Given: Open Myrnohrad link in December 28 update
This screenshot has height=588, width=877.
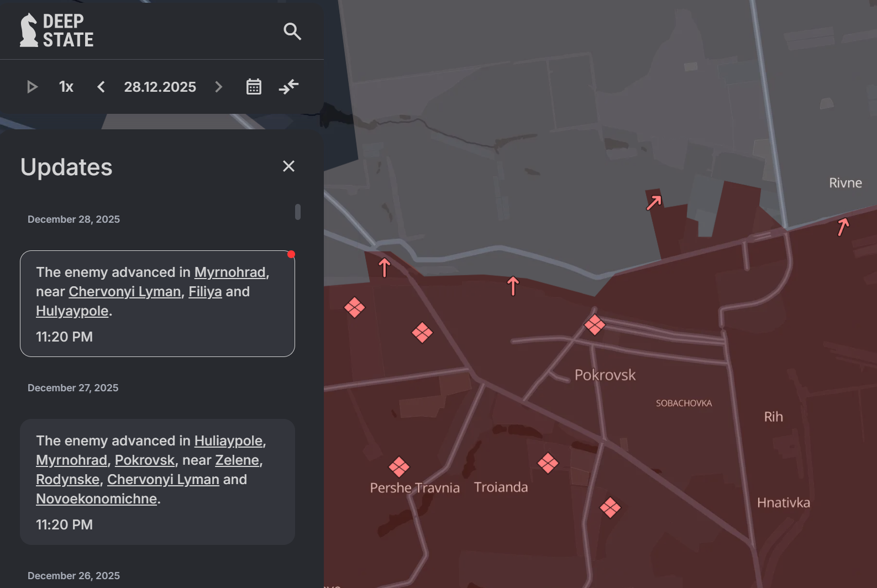Looking at the screenshot, I should (230, 272).
